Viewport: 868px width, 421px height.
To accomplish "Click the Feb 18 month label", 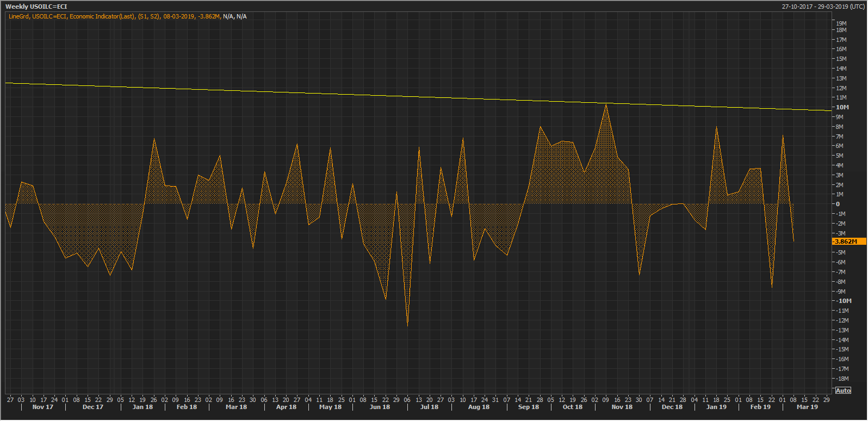I will pos(187,407).
